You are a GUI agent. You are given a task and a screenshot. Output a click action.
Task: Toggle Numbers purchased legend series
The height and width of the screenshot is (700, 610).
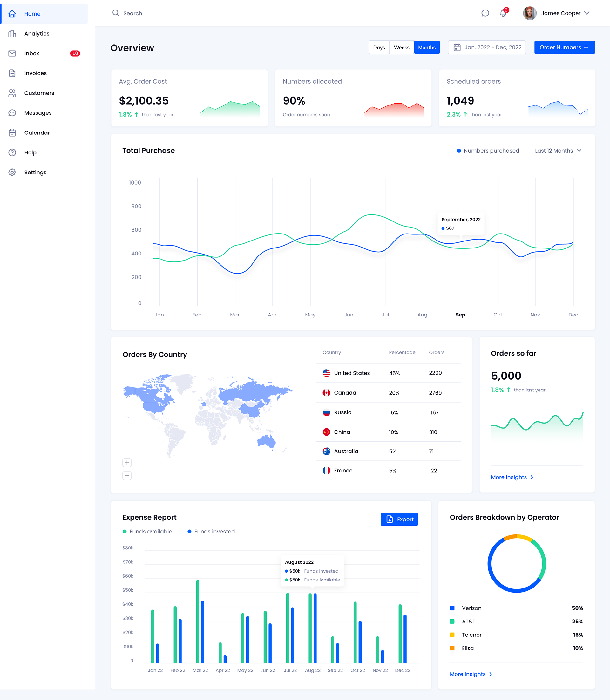click(488, 151)
